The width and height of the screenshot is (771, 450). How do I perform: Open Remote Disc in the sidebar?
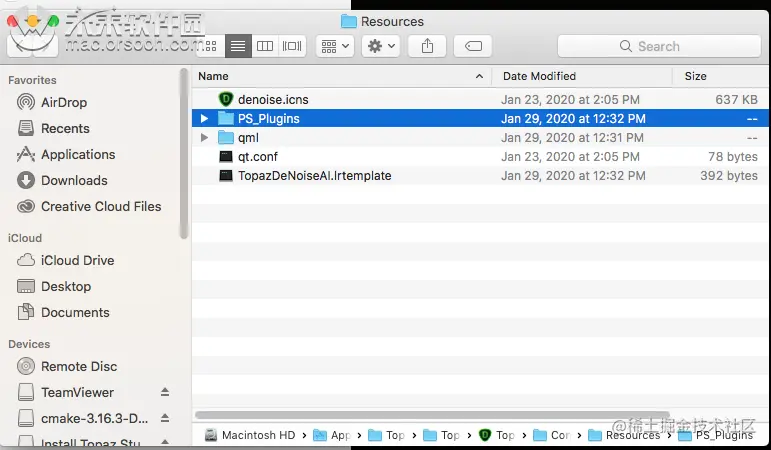(x=79, y=366)
